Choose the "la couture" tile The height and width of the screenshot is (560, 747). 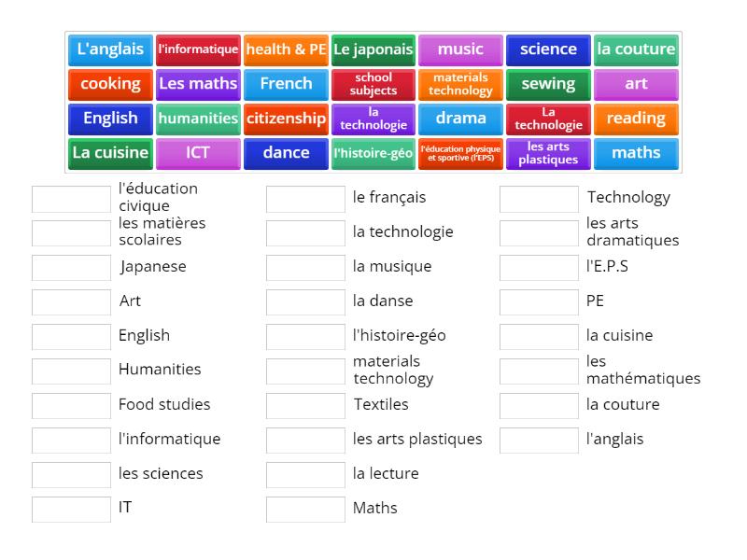tap(636, 49)
